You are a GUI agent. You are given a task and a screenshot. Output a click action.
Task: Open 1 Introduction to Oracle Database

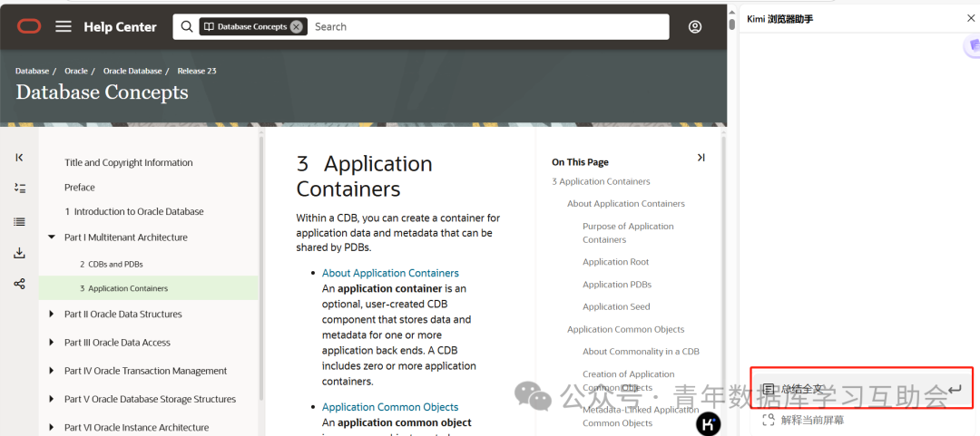coord(133,212)
